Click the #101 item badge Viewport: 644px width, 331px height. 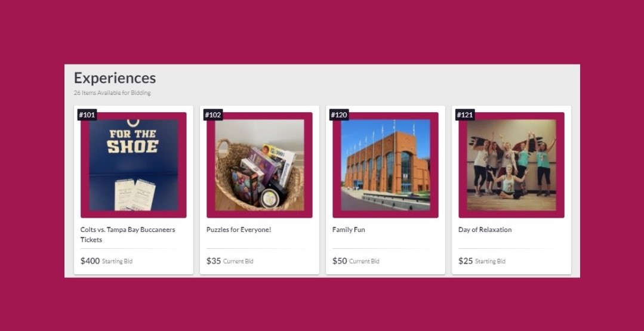pos(87,115)
